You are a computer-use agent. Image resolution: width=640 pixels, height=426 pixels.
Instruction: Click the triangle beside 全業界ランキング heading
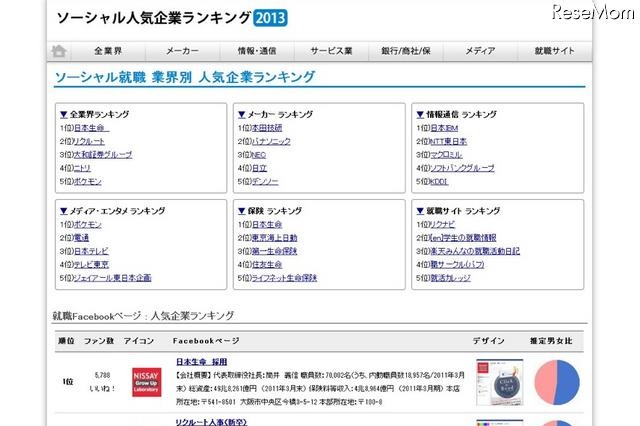(x=64, y=115)
